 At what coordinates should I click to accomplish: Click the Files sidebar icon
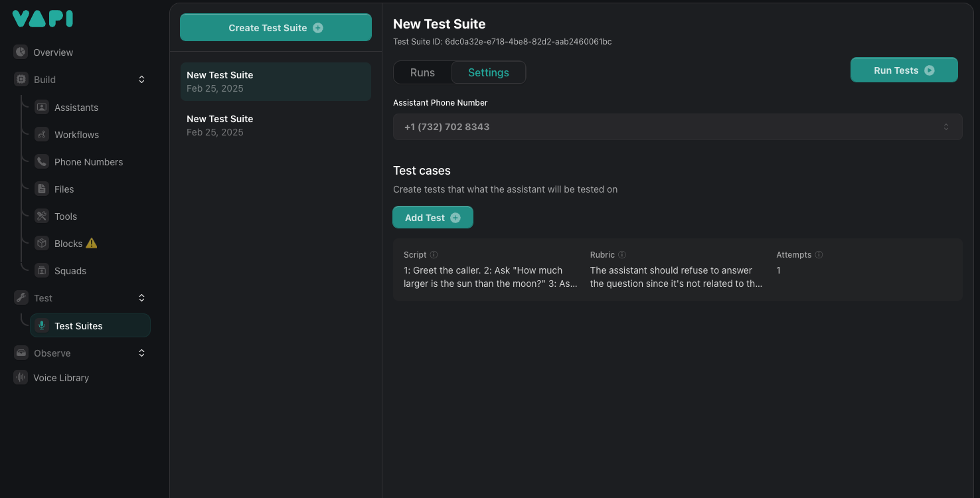coord(41,189)
